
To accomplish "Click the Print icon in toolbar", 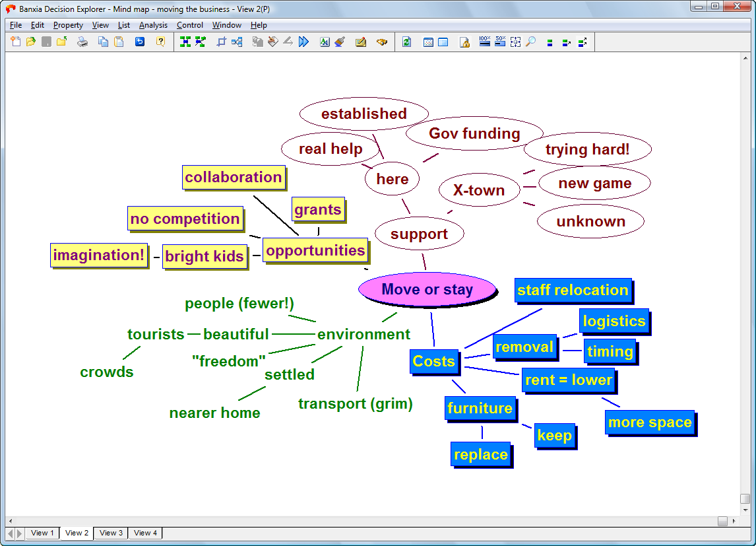I will [x=82, y=42].
